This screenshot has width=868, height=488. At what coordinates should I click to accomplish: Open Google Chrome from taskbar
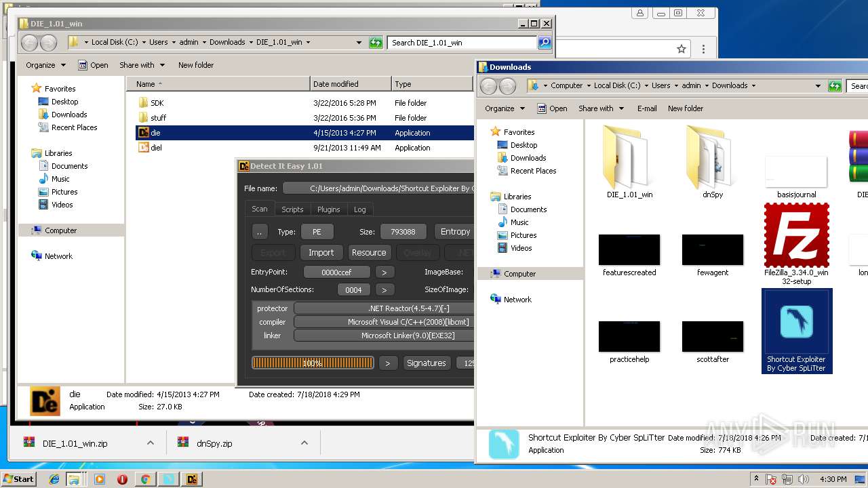(145, 479)
